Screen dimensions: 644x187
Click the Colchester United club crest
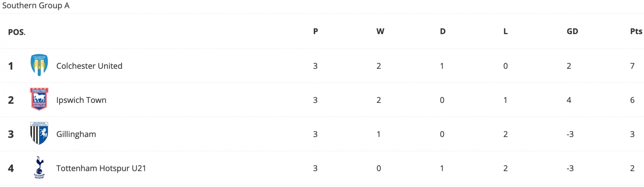[39, 65]
